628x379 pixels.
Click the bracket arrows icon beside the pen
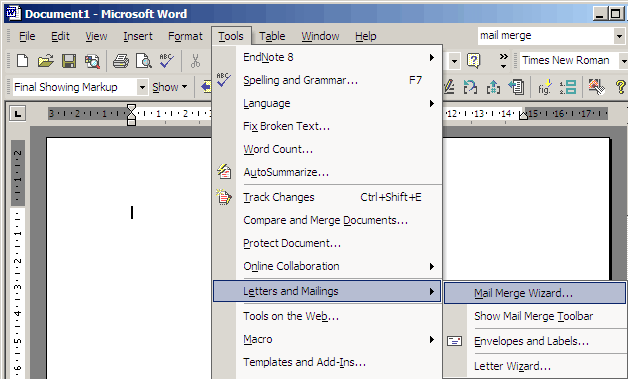coord(470,87)
